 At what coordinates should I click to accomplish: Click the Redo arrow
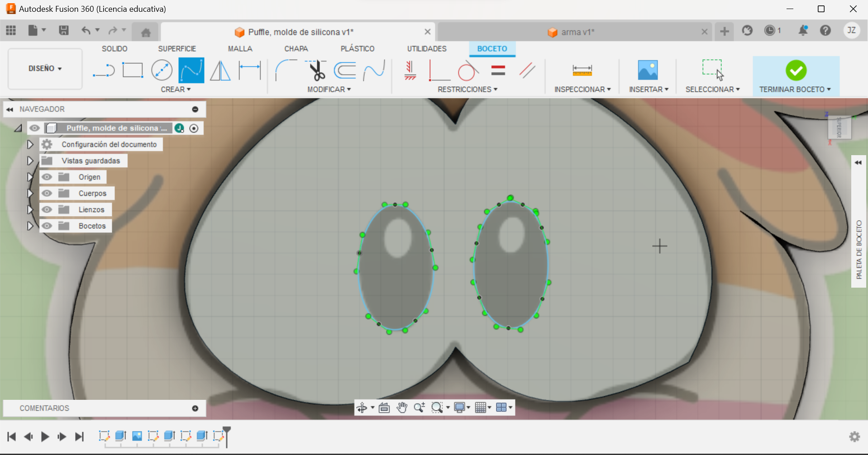113,30
